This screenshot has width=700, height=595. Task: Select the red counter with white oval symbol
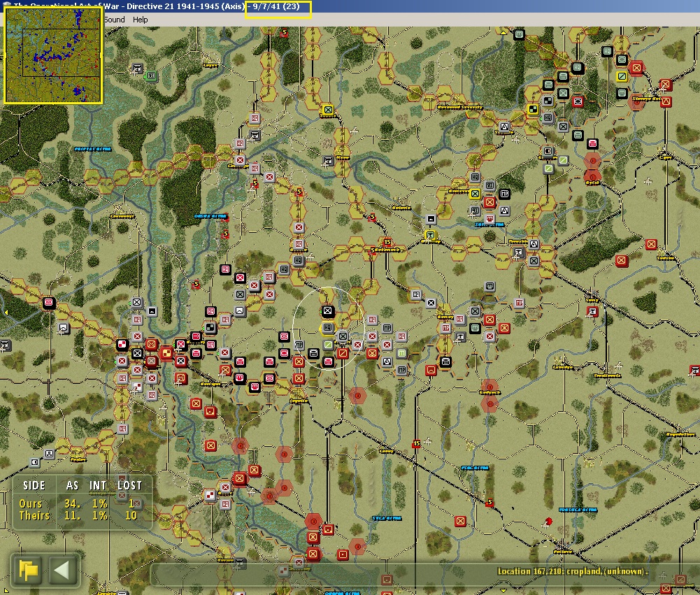578,102
